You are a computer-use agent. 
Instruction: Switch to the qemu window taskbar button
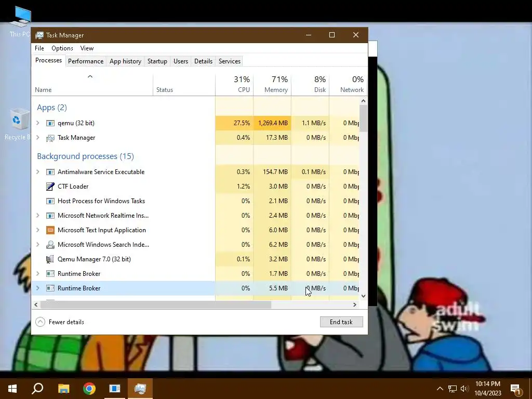point(115,389)
